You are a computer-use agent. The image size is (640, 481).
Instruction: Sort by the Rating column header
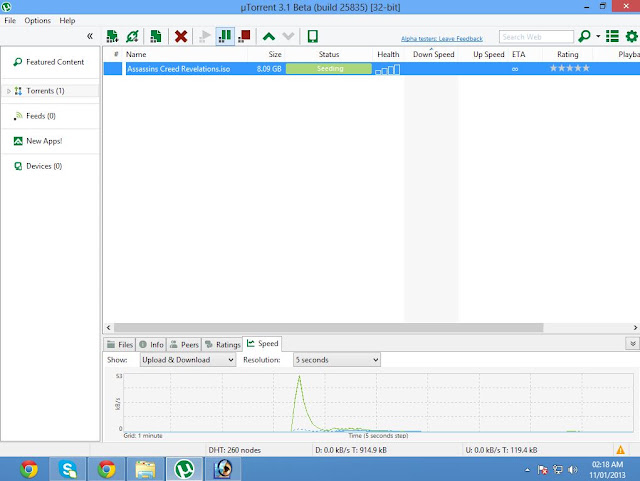click(x=568, y=54)
